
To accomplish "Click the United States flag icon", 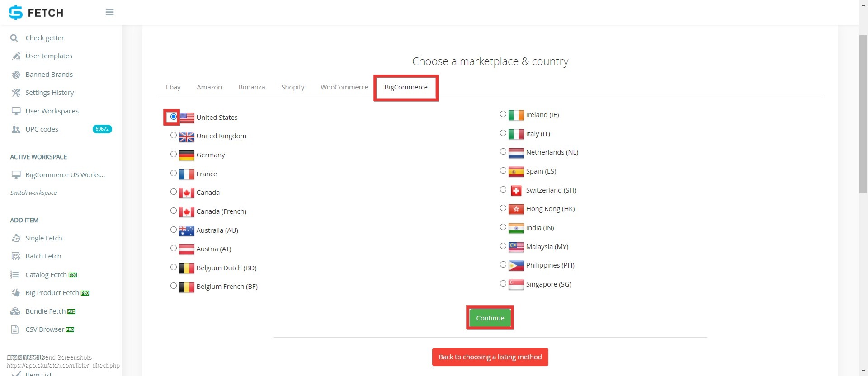I will click(x=187, y=118).
